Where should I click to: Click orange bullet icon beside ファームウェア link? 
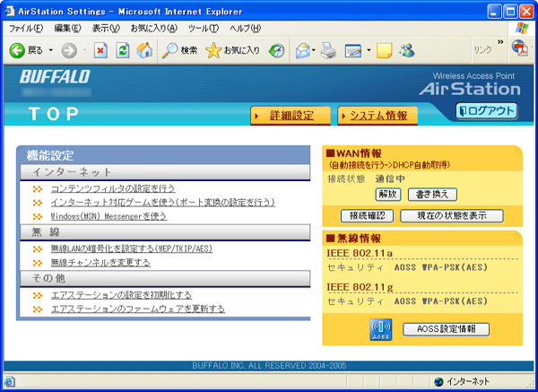coord(38,309)
